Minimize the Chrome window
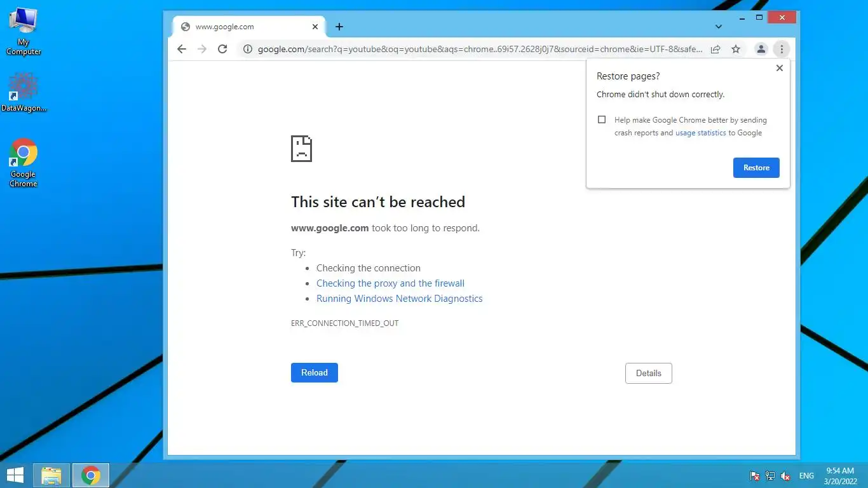Image resolution: width=868 pixels, height=488 pixels. pyautogui.click(x=742, y=18)
